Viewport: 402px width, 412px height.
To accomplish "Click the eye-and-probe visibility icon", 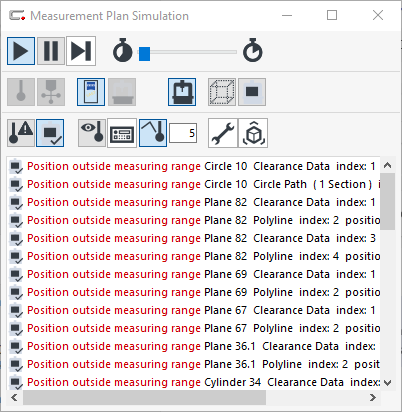I will point(92,133).
